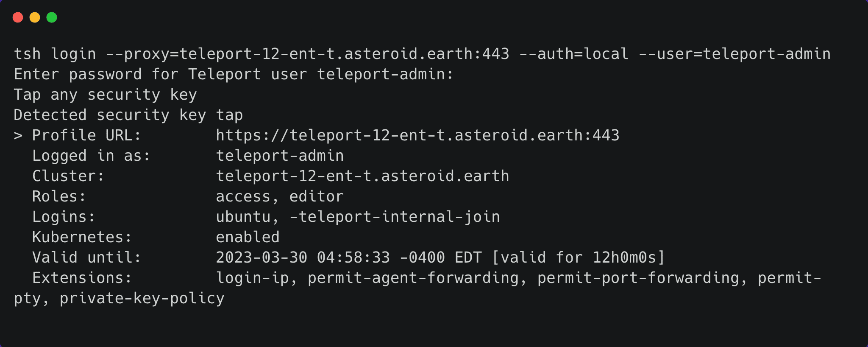Click the '[valid for 12h0m0s]' text
Screen dimensions: 868x347
579,257
